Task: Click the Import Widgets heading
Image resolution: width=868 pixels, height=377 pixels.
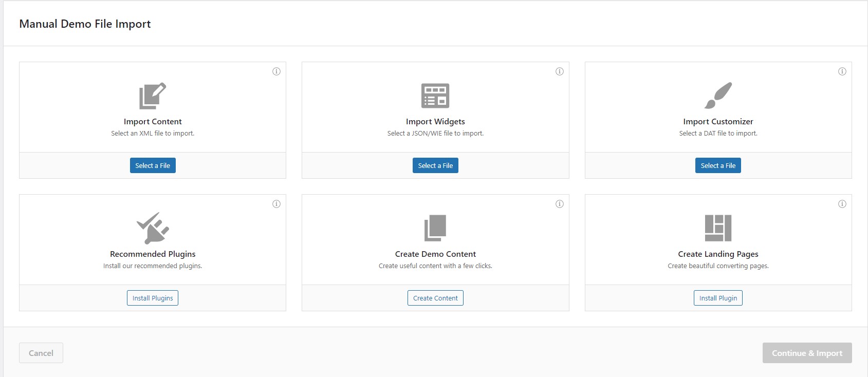Action: click(x=435, y=122)
